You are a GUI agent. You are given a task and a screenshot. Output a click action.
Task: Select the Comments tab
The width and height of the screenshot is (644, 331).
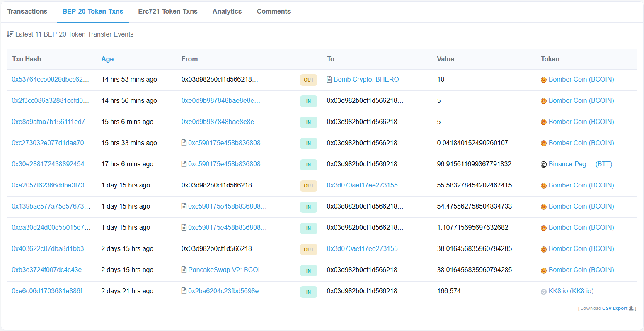(x=274, y=11)
